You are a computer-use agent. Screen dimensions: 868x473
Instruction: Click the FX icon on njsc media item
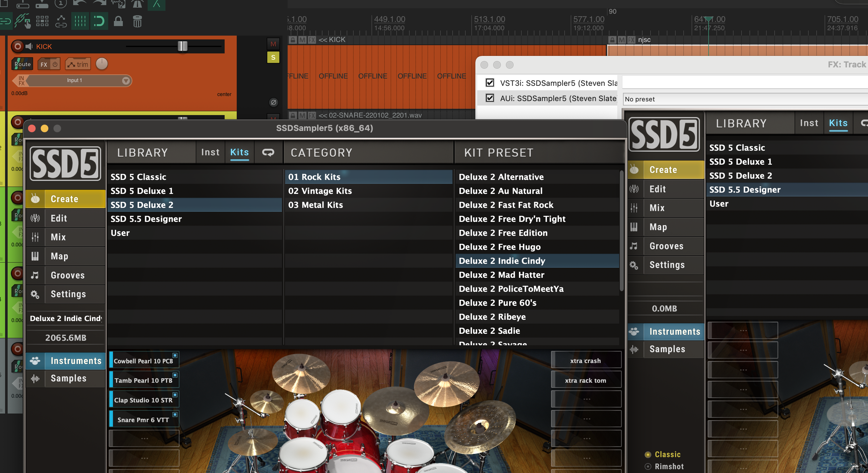pos(631,40)
